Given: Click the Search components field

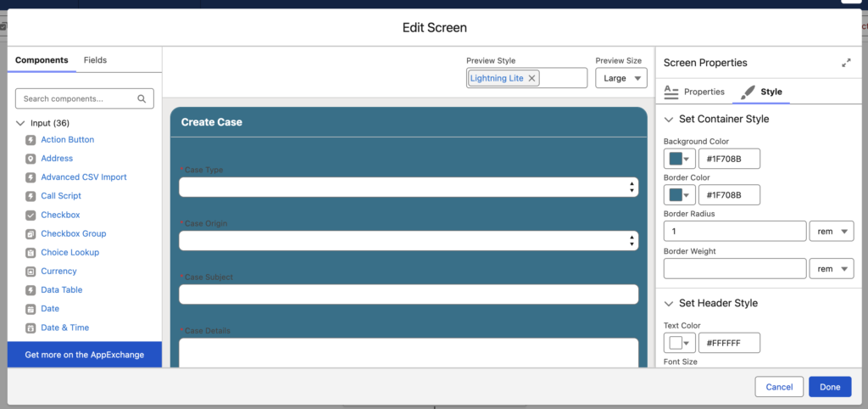Looking at the screenshot, I should point(84,98).
